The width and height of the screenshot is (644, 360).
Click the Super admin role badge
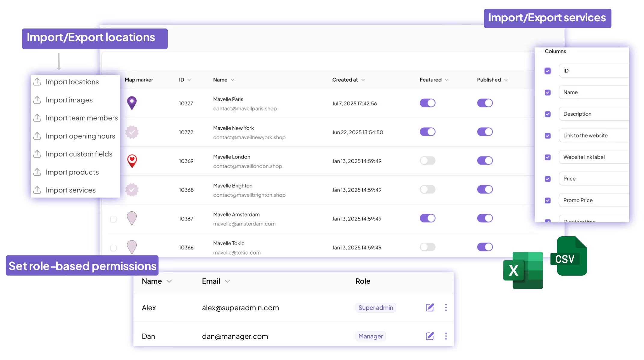[376, 307]
